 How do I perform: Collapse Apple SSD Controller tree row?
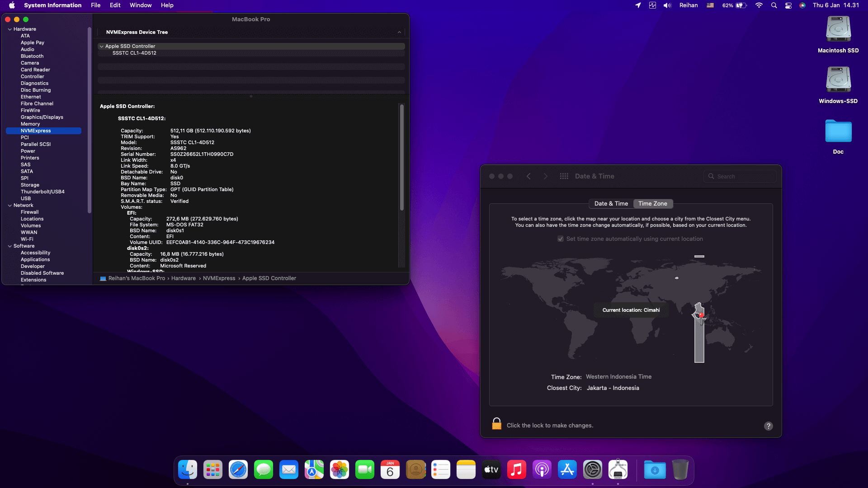(102, 46)
